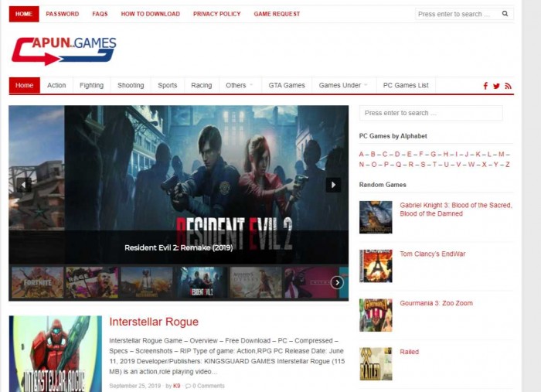Focus the sidebar search field
The width and height of the screenshot is (541, 392).
coord(431,113)
